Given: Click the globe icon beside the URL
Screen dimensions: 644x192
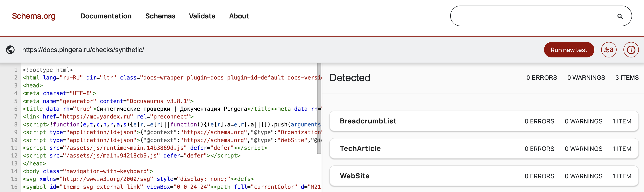Looking at the screenshot, I should tap(10, 49).
